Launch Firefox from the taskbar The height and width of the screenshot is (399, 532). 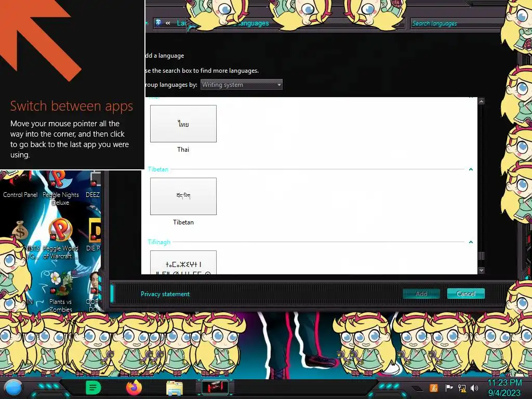(x=134, y=388)
